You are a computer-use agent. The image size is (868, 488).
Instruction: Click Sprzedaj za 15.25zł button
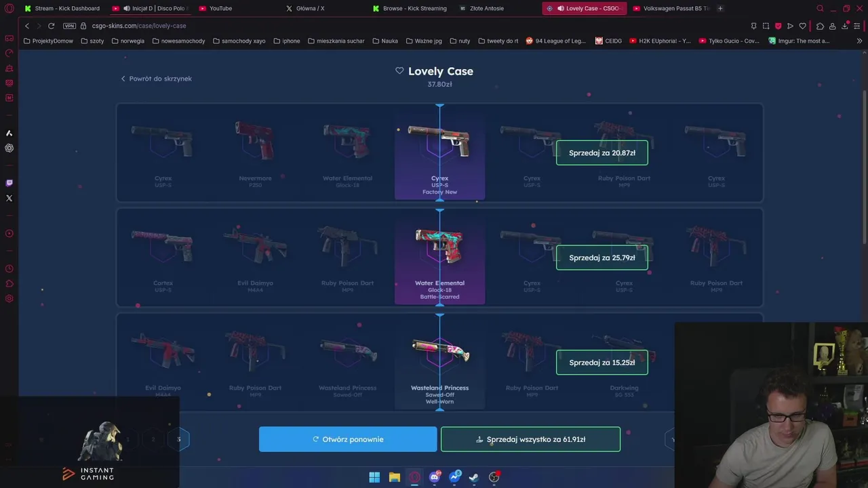pyautogui.click(x=602, y=363)
